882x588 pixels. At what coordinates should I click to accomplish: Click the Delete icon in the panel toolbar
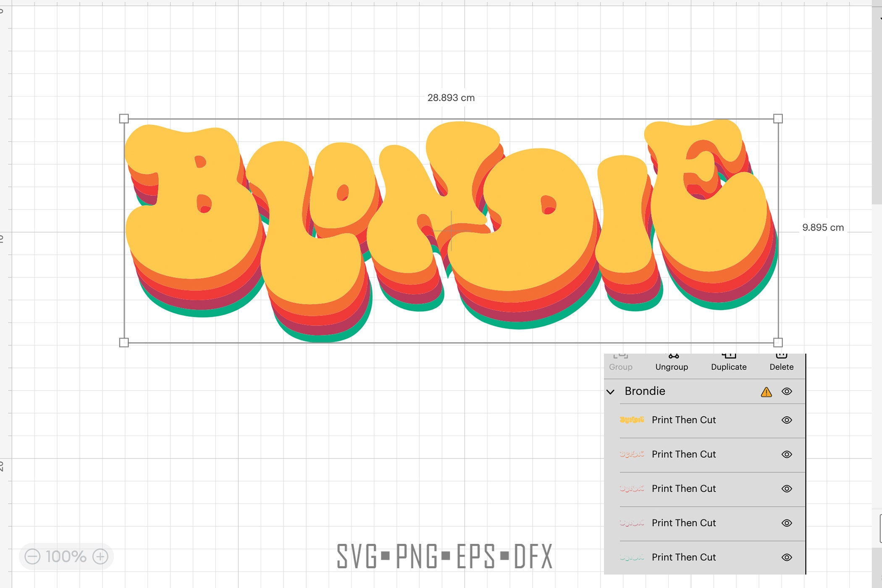pyautogui.click(x=782, y=357)
